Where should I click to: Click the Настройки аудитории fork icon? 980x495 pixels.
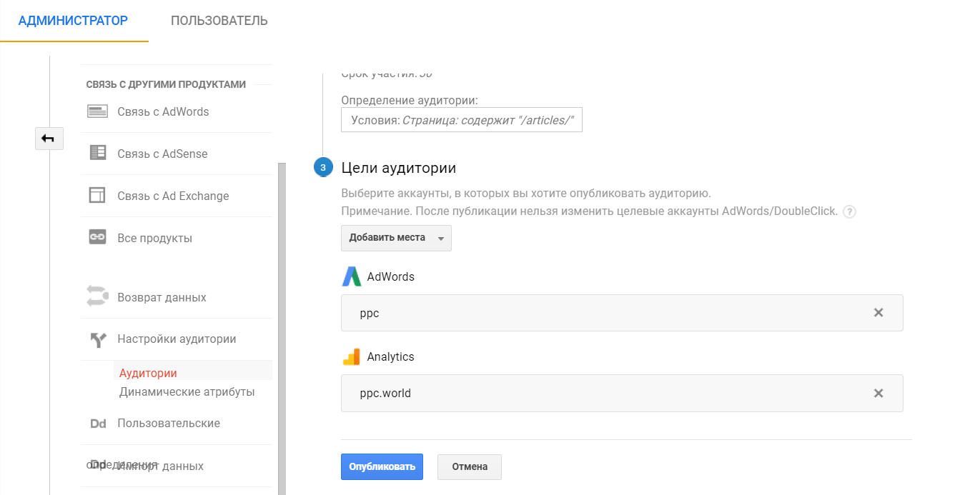click(98, 339)
